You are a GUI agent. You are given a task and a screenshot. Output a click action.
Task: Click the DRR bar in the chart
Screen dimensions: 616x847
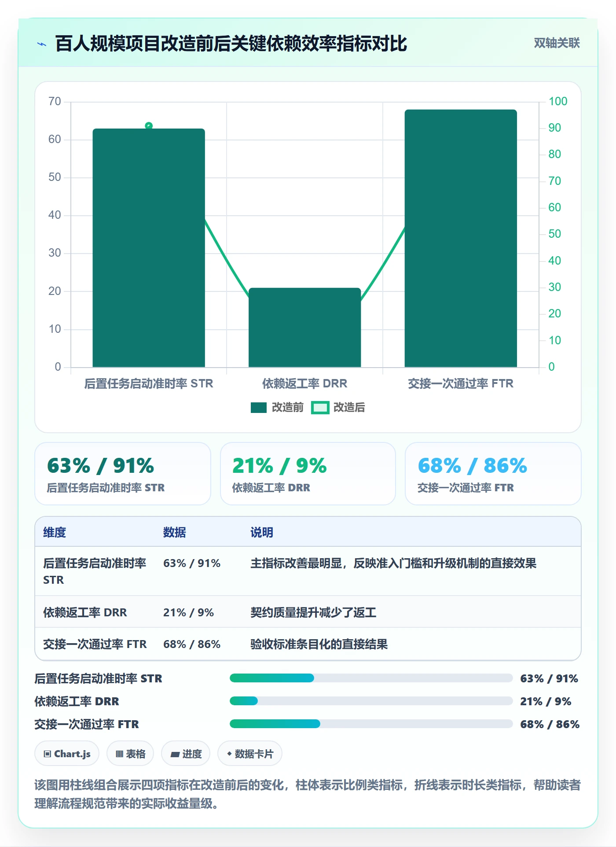click(x=304, y=328)
